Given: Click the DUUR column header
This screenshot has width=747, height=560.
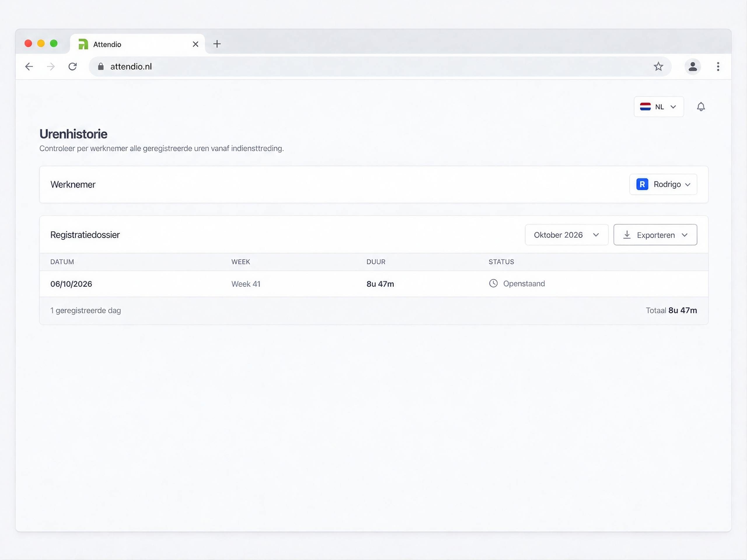Looking at the screenshot, I should [x=376, y=262].
